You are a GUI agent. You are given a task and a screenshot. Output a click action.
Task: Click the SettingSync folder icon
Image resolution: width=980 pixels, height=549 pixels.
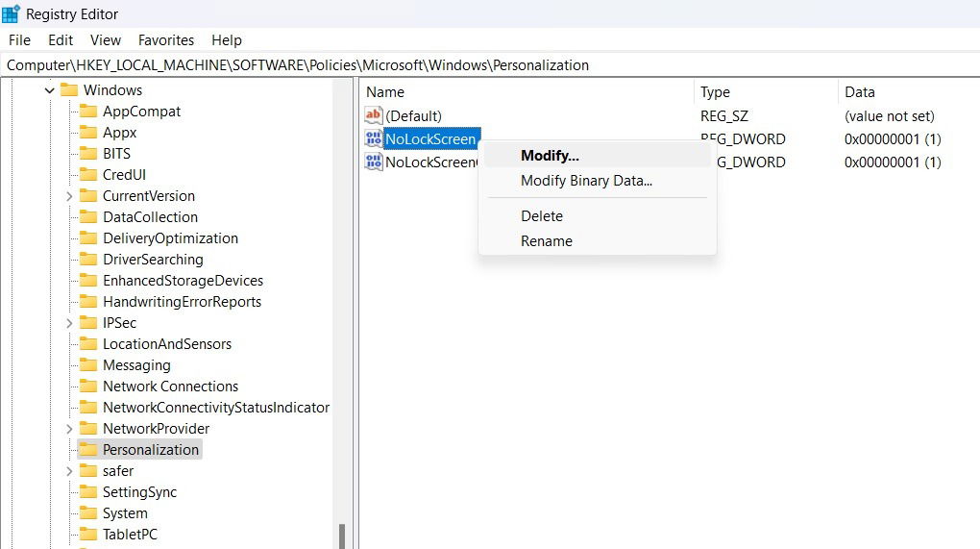[88, 492]
